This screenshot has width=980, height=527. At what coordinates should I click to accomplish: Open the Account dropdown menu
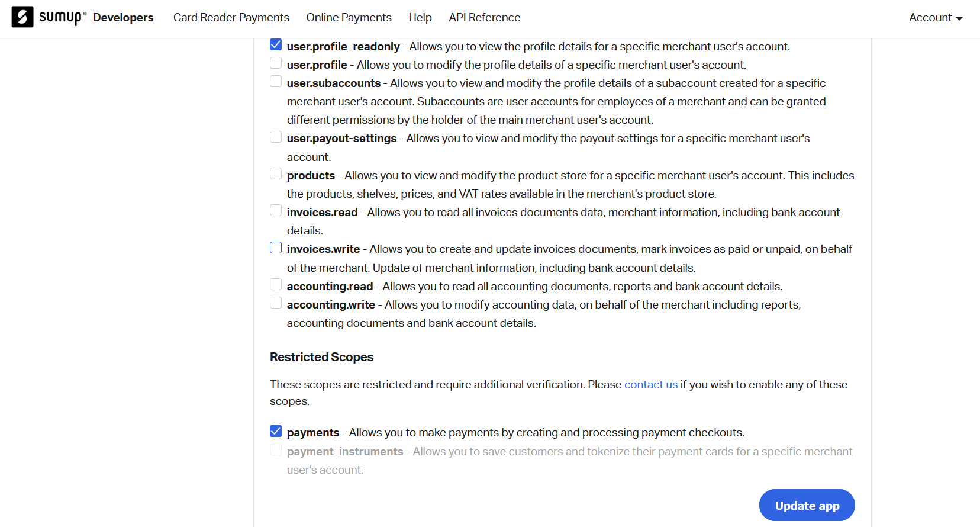click(936, 18)
